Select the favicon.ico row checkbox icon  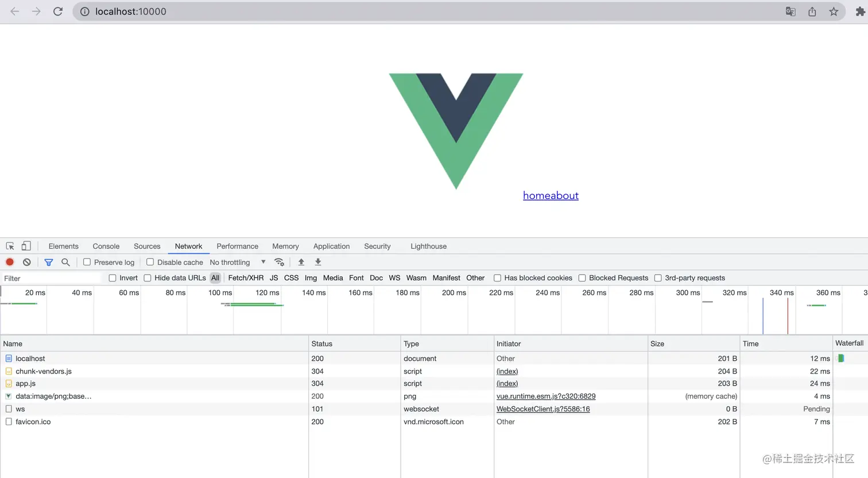coord(9,422)
